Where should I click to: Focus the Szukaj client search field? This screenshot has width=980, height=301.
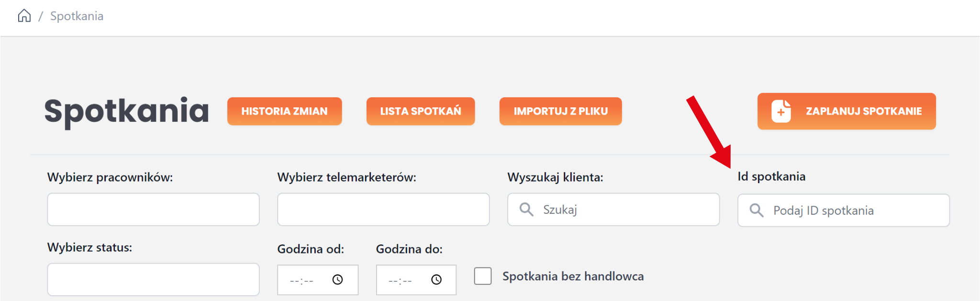[x=622, y=209]
